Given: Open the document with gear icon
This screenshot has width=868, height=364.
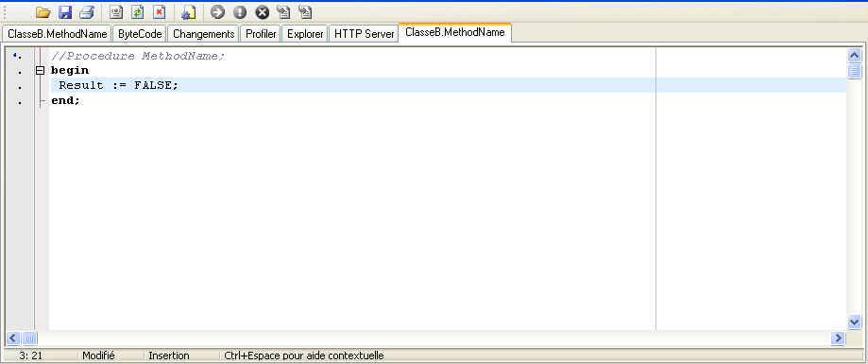Looking at the screenshot, I should click(188, 11).
